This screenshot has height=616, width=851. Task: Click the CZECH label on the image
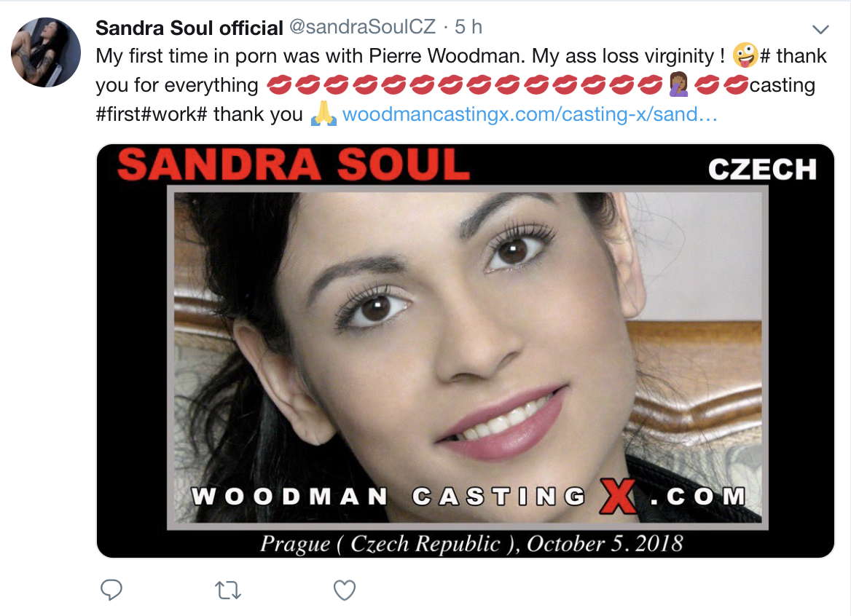(x=763, y=169)
